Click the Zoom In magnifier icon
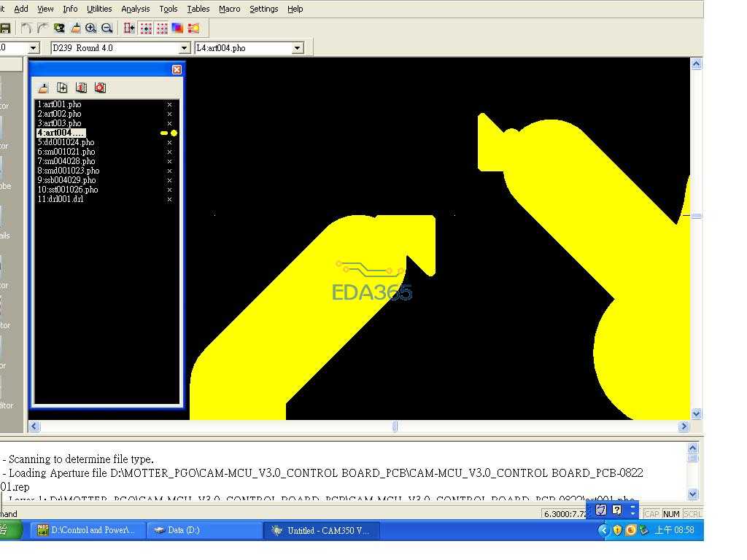The height and width of the screenshot is (560, 747). [91, 28]
